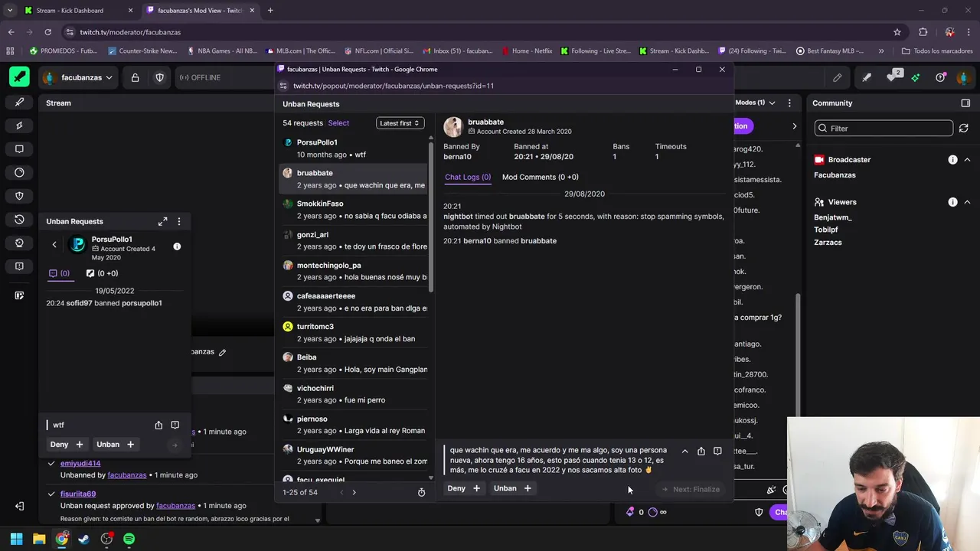Click the chat bubble icon in left sidebar
This screenshot has height=551, width=980.
pyautogui.click(x=19, y=149)
